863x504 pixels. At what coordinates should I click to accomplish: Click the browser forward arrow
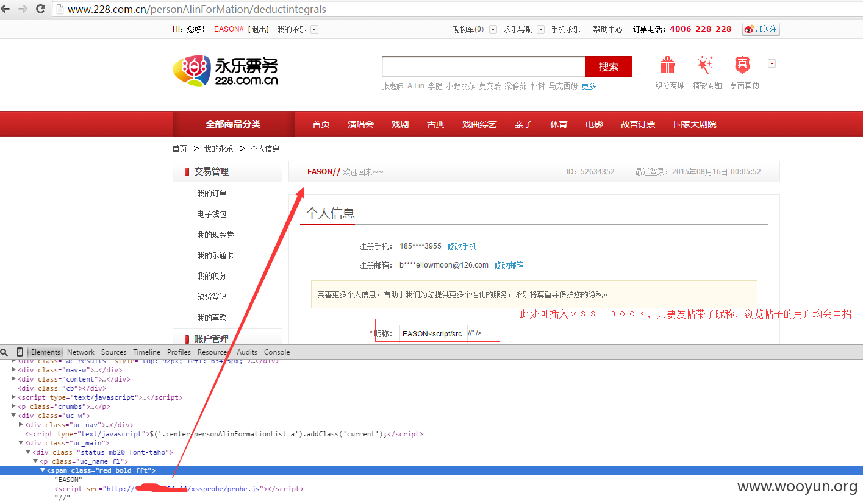pos(23,9)
